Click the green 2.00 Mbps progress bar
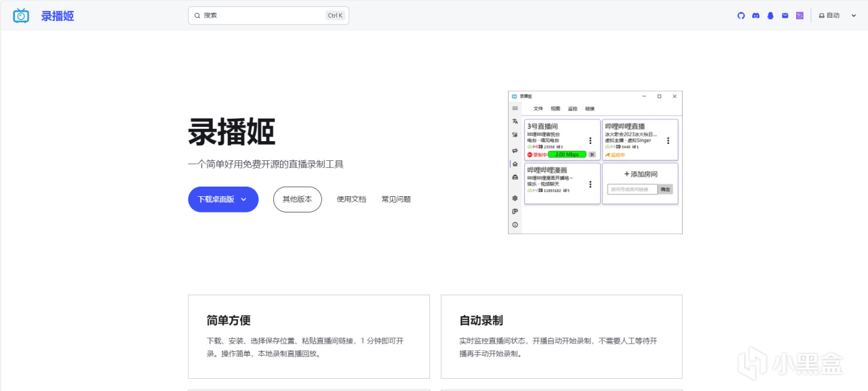 click(567, 155)
